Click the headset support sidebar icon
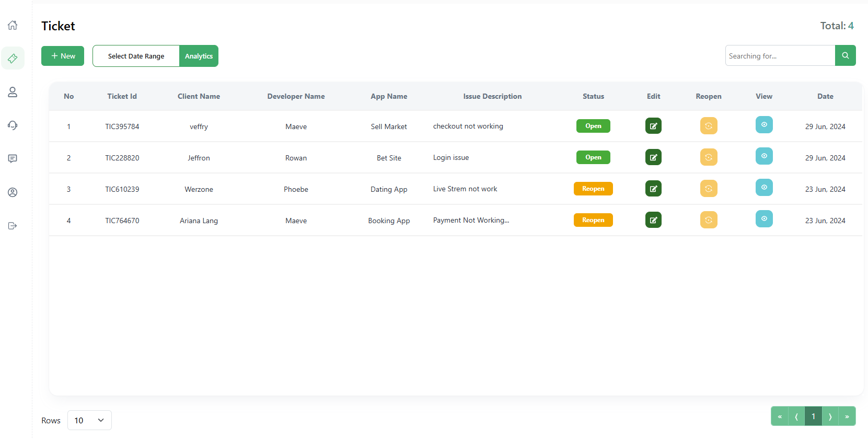The width and height of the screenshot is (868, 439). (13, 125)
